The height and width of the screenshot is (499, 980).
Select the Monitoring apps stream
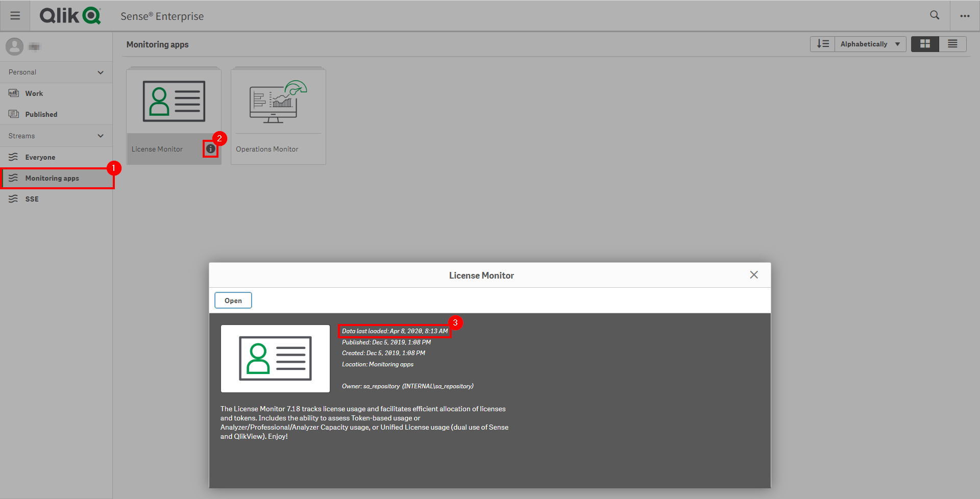[x=52, y=178]
